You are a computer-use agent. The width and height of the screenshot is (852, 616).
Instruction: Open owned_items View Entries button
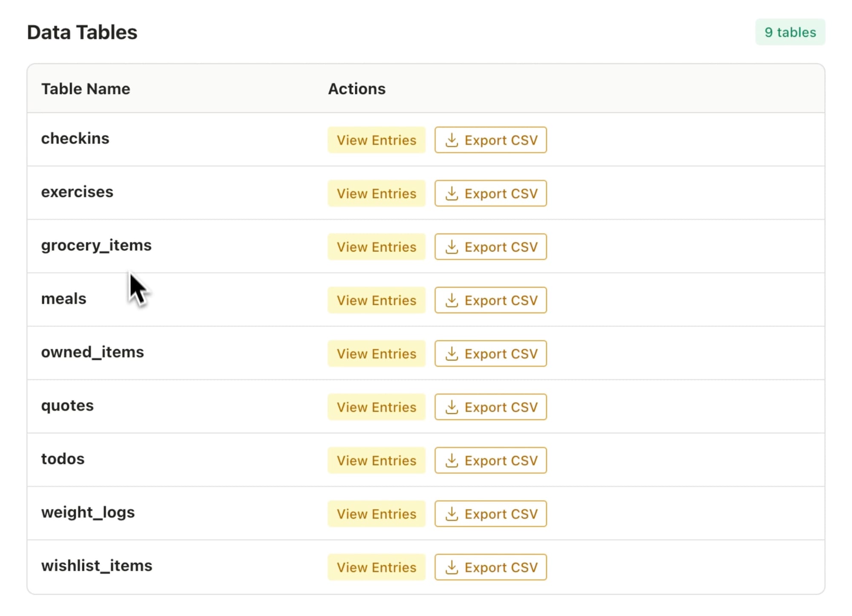coord(376,354)
